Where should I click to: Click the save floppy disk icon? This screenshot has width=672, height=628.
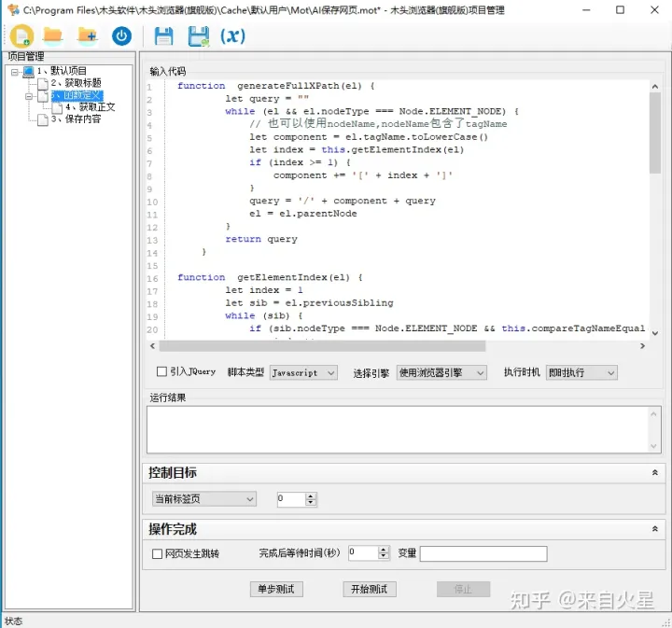coord(163,36)
